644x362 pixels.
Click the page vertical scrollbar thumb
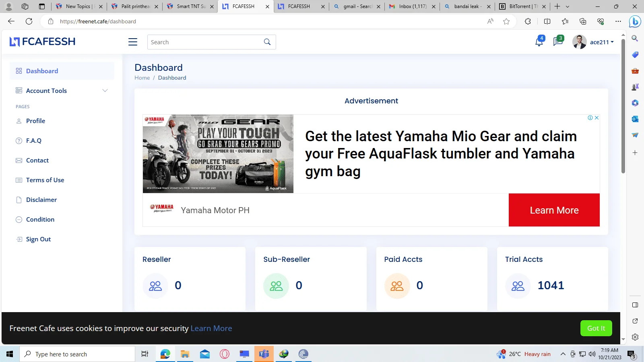click(623, 106)
